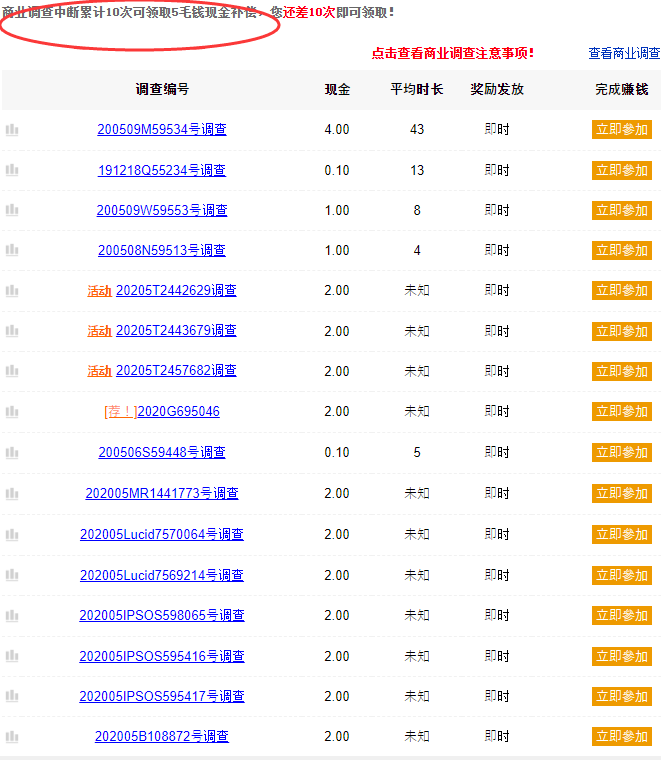Click bar chart icon beside 202005IPSOS595416号调查
This screenshot has width=661, height=760.
pyautogui.click(x=12, y=656)
